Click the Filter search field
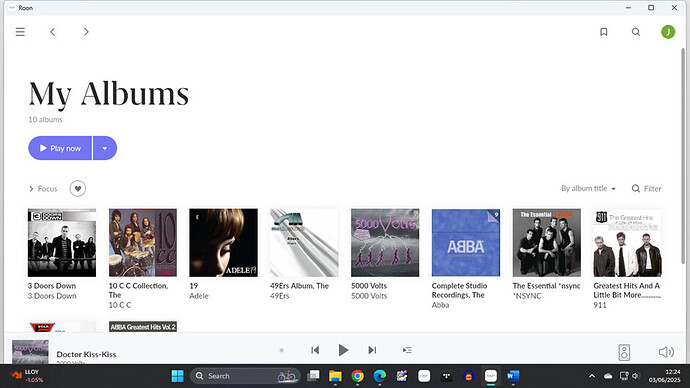 coord(646,188)
